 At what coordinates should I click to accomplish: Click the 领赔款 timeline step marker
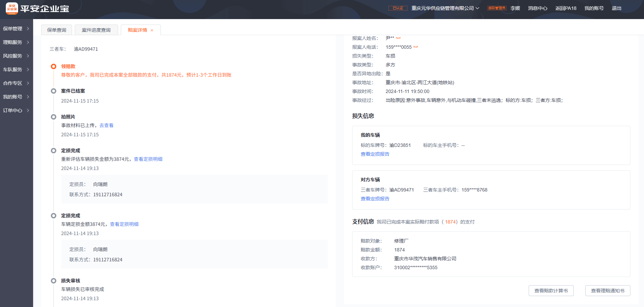point(54,66)
